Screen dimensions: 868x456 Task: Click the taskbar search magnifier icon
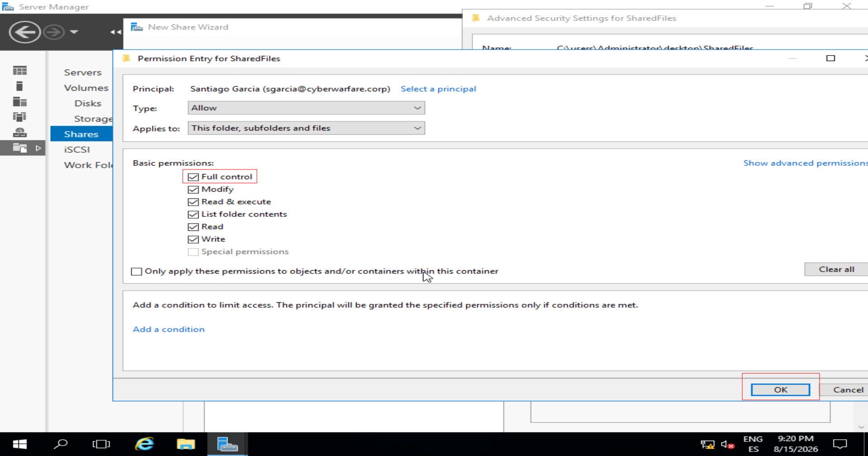61,444
